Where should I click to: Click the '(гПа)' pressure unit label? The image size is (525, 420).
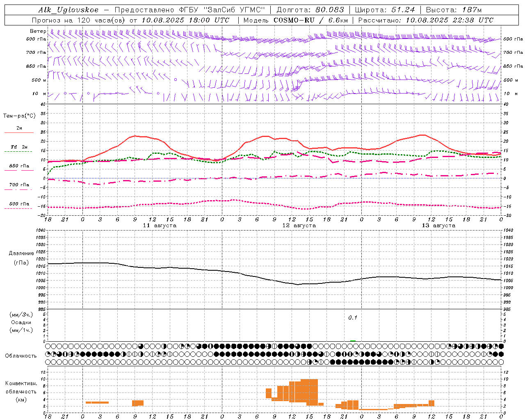click(21, 263)
